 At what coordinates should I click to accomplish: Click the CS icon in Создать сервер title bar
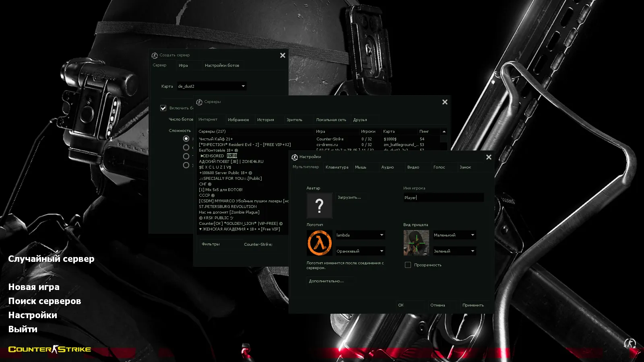[x=154, y=55]
